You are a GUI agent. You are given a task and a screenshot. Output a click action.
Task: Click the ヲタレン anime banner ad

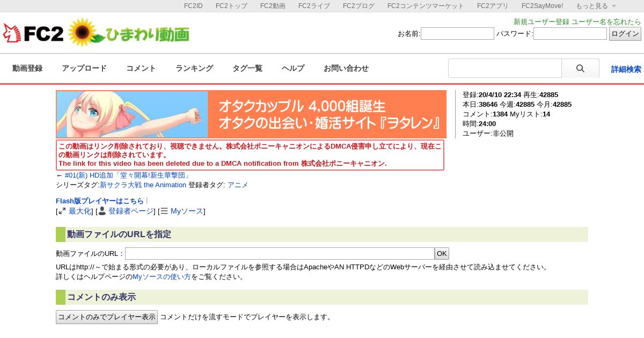[x=251, y=114]
